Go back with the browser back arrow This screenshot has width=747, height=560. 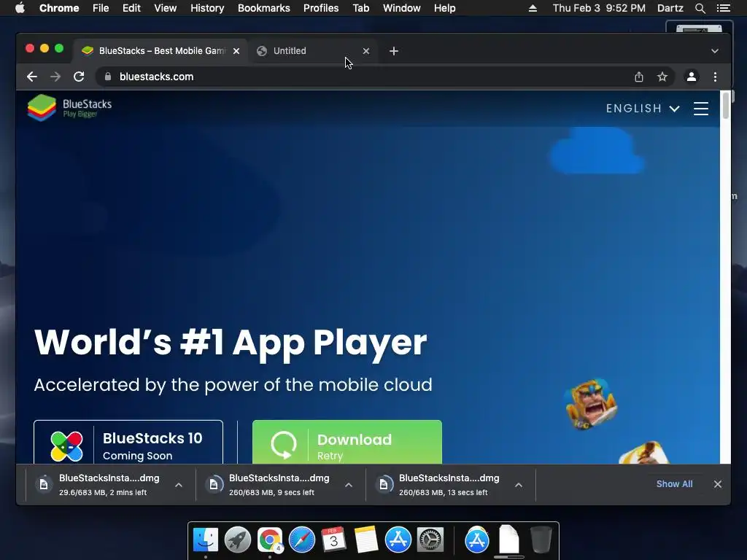pos(32,77)
